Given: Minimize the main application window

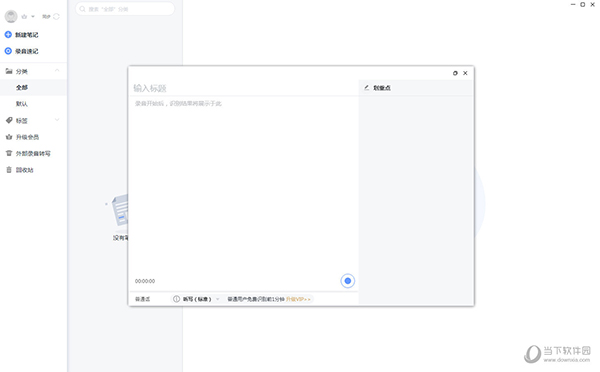Looking at the screenshot, I should tap(573, 5).
